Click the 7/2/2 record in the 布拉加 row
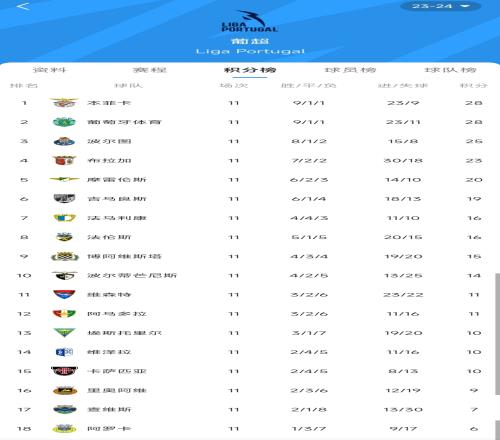Viewport: 500px width, 440px height. [309, 160]
